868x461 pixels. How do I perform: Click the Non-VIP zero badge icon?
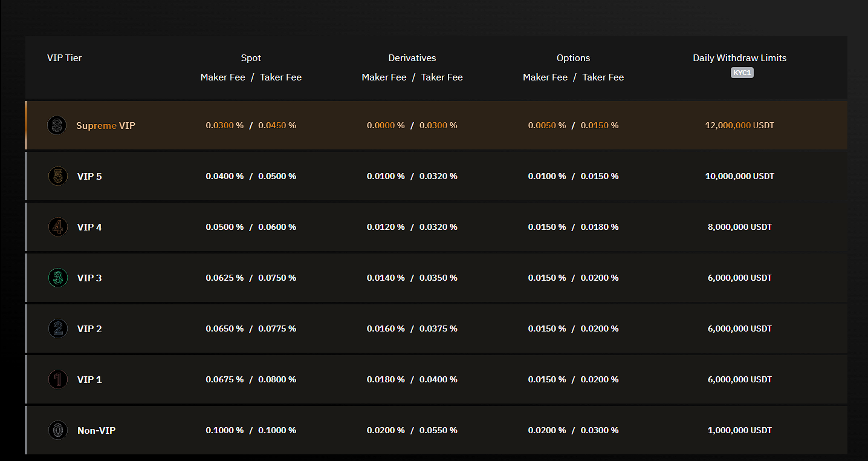57,431
